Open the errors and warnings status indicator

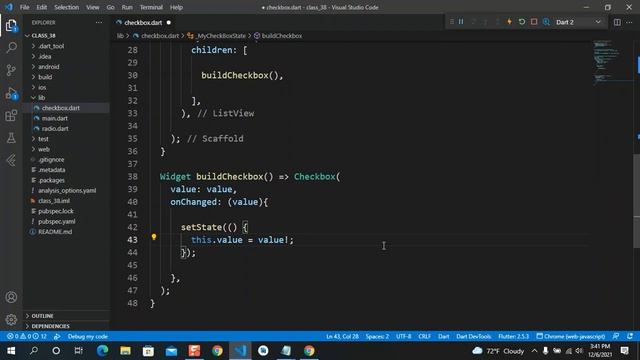click(x=27, y=337)
